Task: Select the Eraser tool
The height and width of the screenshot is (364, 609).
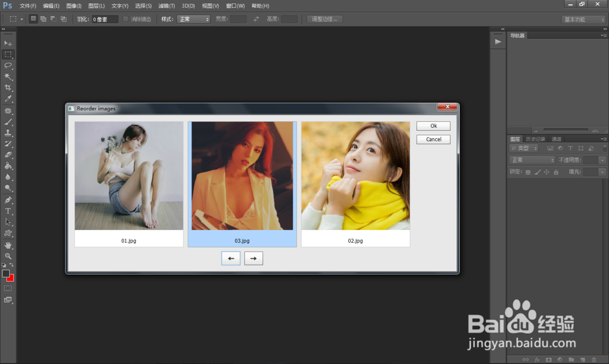Action: 8,155
